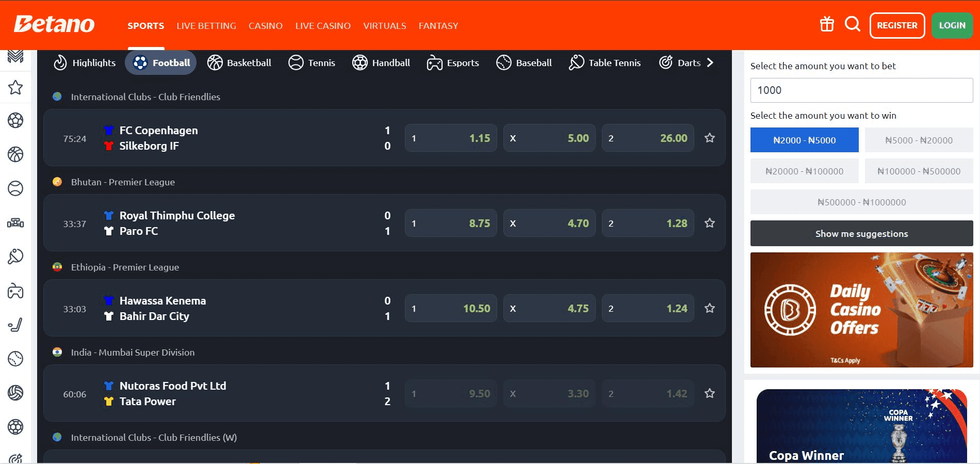Select table tennis icon in sidebar

coord(15,257)
